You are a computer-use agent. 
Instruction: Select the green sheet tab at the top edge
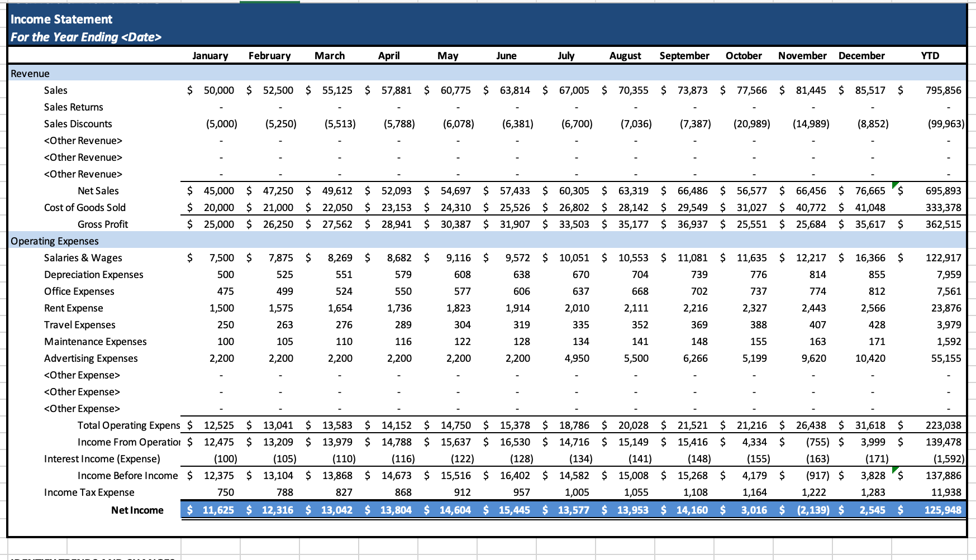[x=269, y=2]
